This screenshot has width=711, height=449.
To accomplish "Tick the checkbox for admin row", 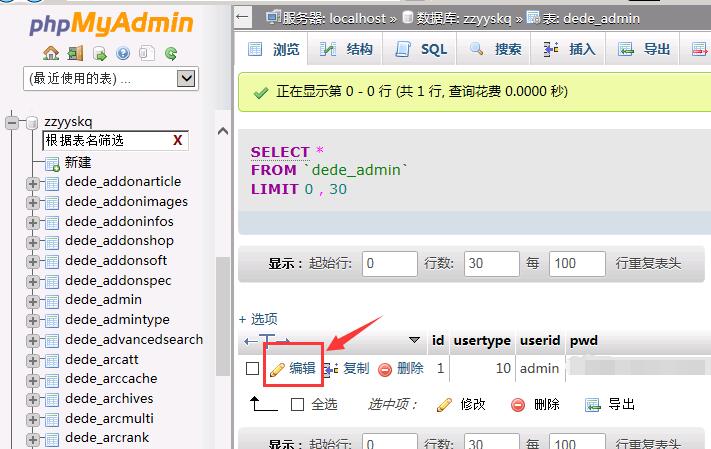I will tap(253, 369).
